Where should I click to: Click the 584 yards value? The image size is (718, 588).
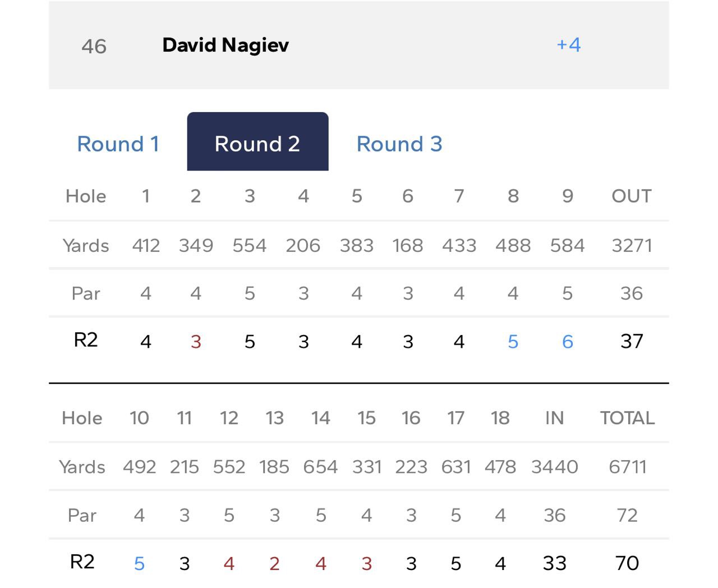pyautogui.click(x=567, y=245)
